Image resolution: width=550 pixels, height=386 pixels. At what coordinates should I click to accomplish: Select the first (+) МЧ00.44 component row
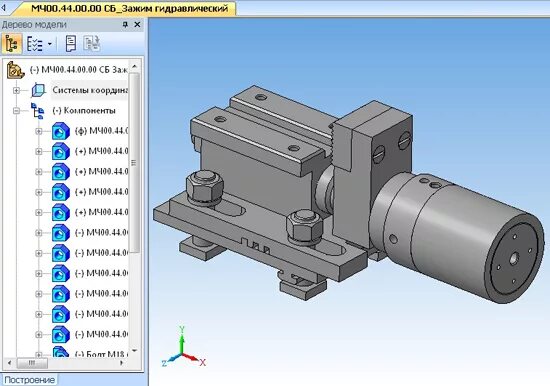pos(101,151)
